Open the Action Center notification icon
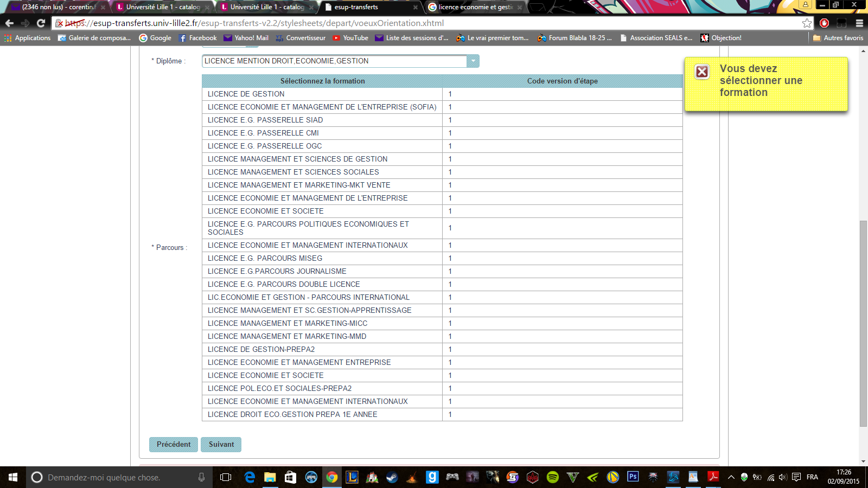This screenshot has height=488, width=868. click(796, 478)
